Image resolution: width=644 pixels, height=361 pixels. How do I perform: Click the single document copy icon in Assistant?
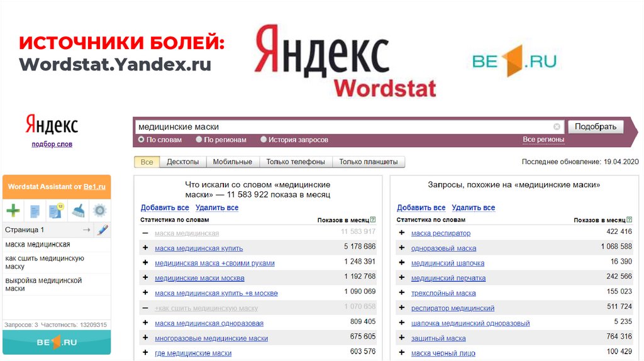(x=35, y=211)
